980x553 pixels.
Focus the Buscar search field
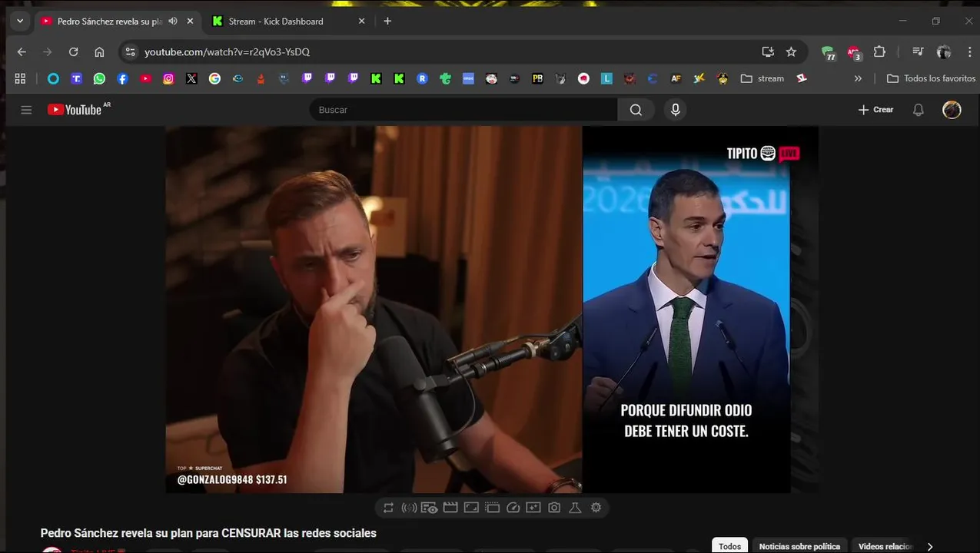click(463, 110)
